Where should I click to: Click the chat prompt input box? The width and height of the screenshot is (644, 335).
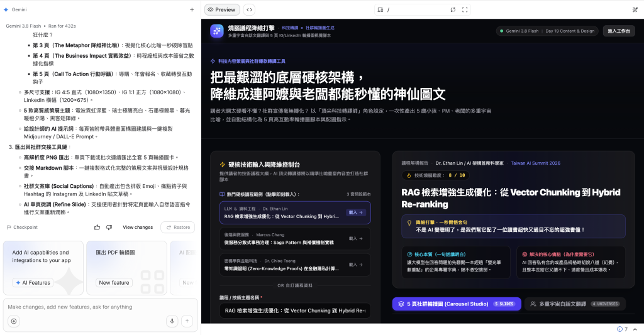100,307
